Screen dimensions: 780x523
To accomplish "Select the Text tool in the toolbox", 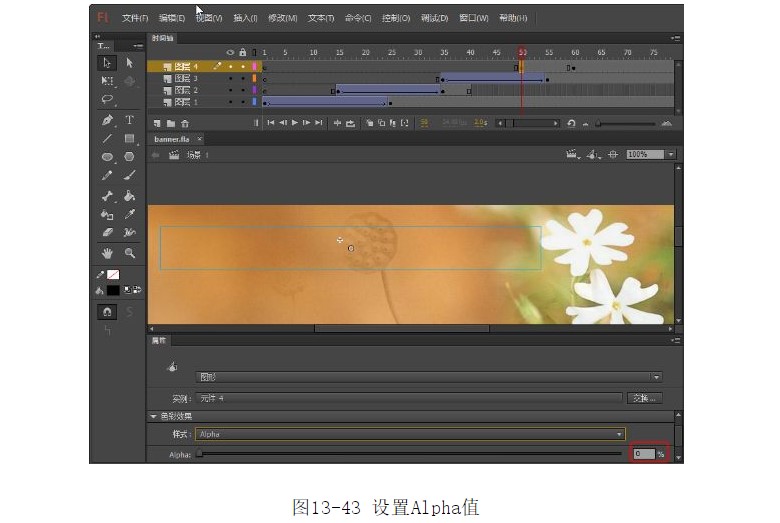I will click(x=129, y=120).
